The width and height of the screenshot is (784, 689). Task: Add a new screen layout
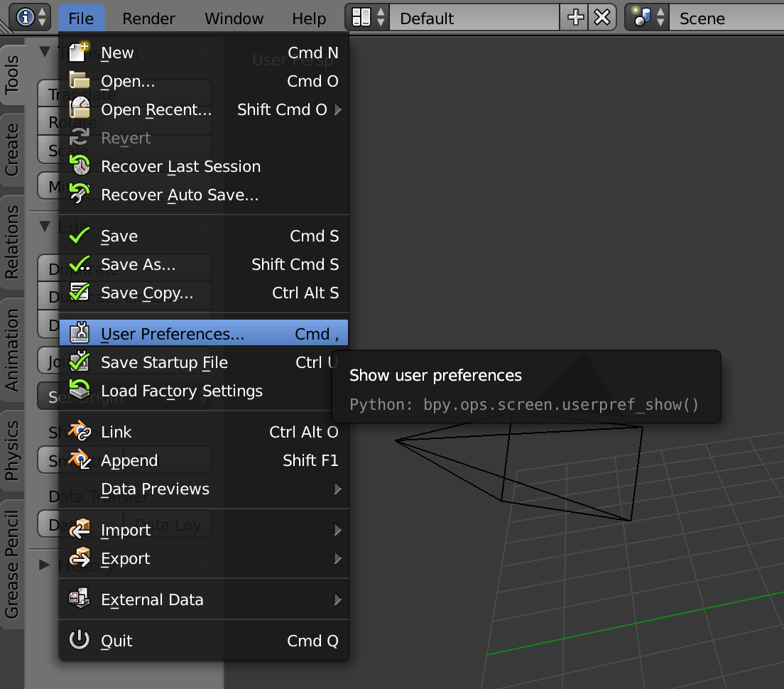[576, 18]
